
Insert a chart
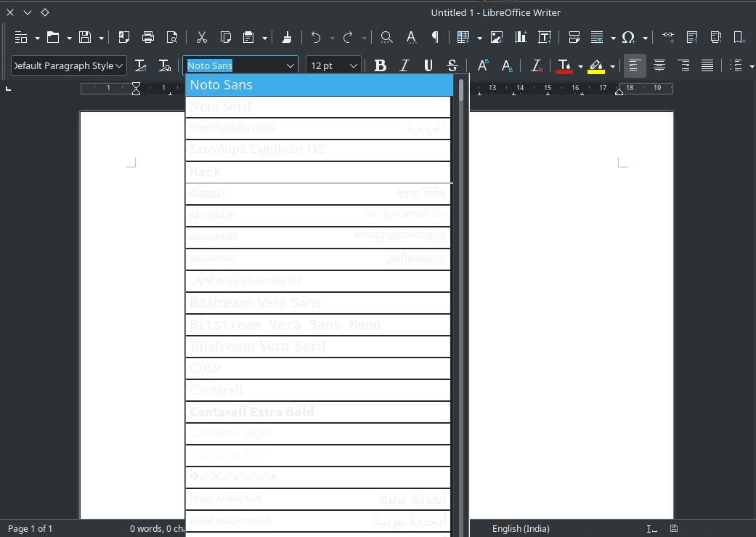pyautogui.click(x=521, y=37)
